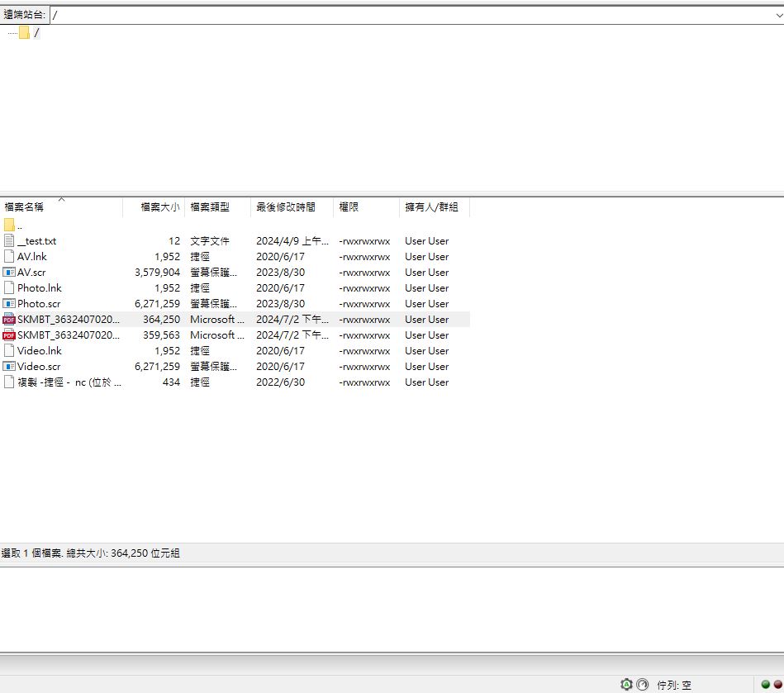Image resolution: width=784 pixels, height=693 pixels.
Task: Click the 佇列: 空 queue status text
Action: point(674,685)
